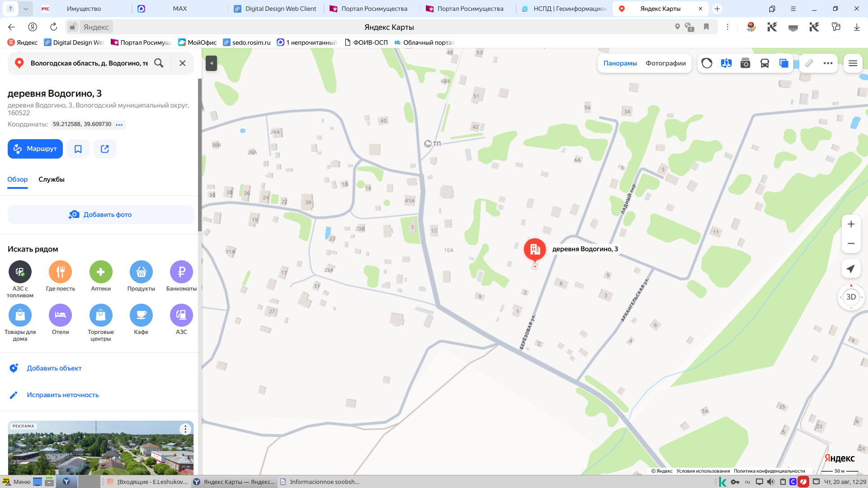868x488 pixels.
Task: Switch to the НСПД Геоинформацион tab
Action: [x=564, y=9]
